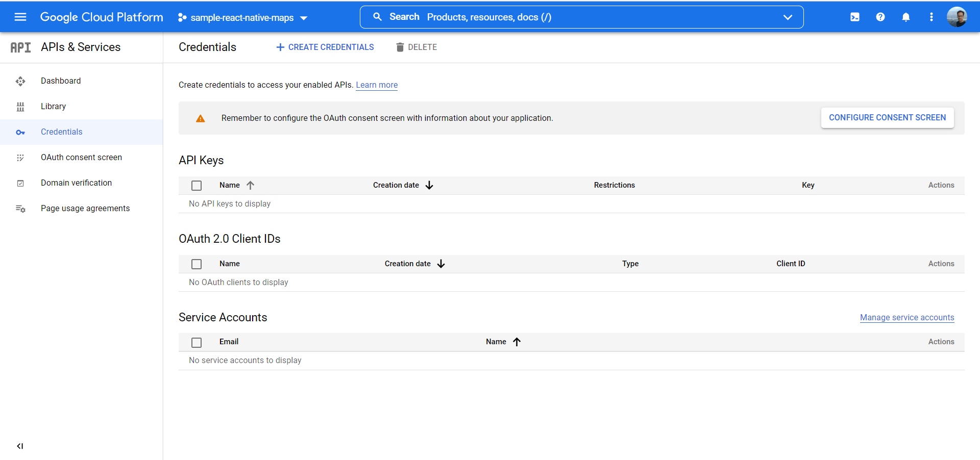The width and height of the screenshot is (980, 460).
Task: Open the Learn more link
Action: 377,85
